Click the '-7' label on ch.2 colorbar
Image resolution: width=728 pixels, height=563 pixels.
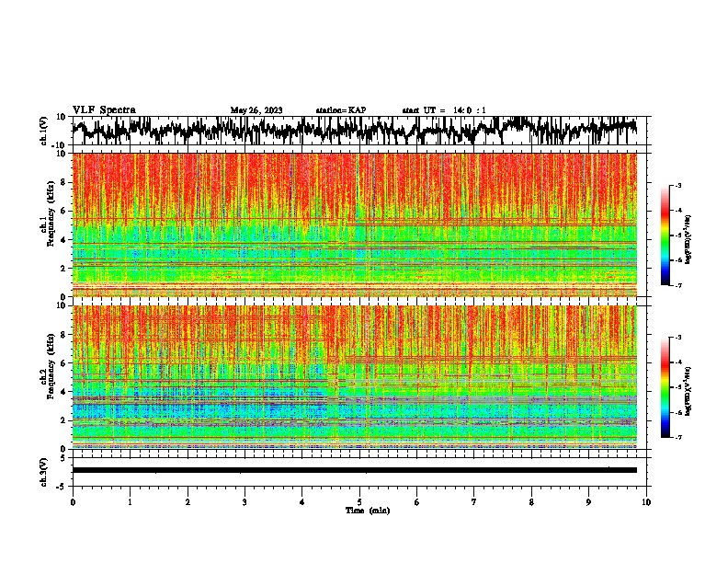677,437
